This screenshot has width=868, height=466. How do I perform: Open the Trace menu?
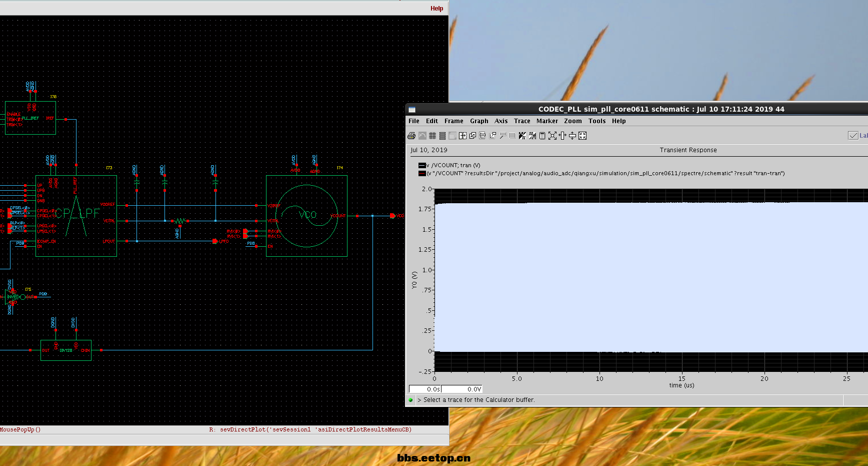coord(521,121)
